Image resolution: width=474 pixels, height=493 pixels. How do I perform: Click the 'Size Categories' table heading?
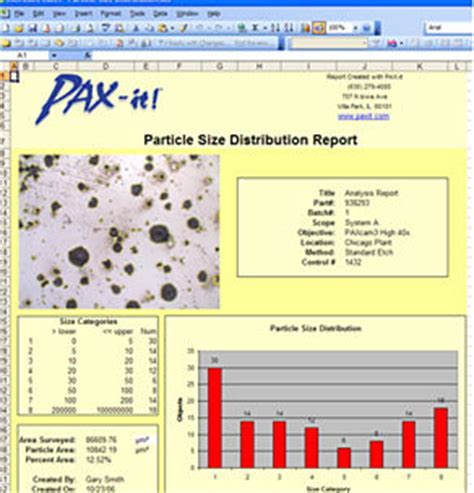[88, 322]
